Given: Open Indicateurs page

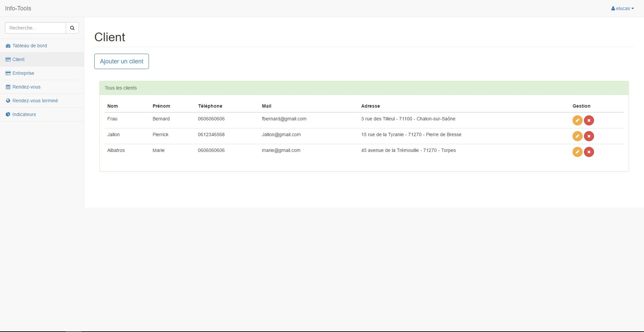Looking at the screenshot, I should (42, 114).
